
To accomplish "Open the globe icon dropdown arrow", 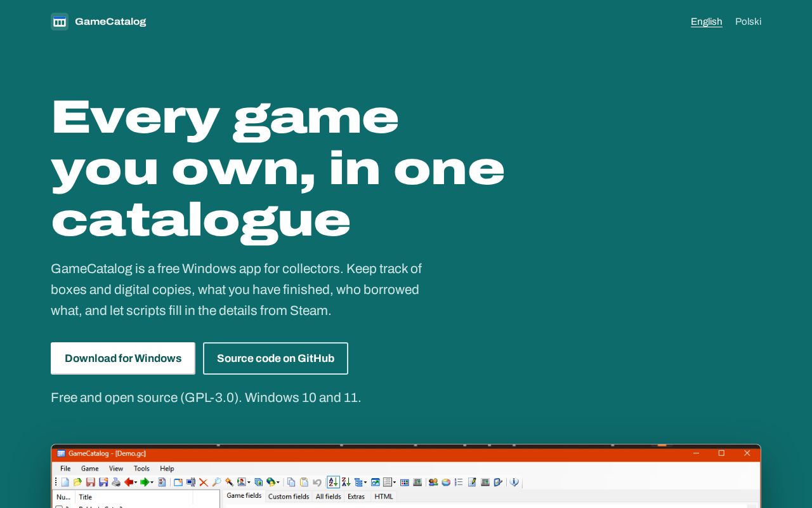I will (x=278, y=483).
